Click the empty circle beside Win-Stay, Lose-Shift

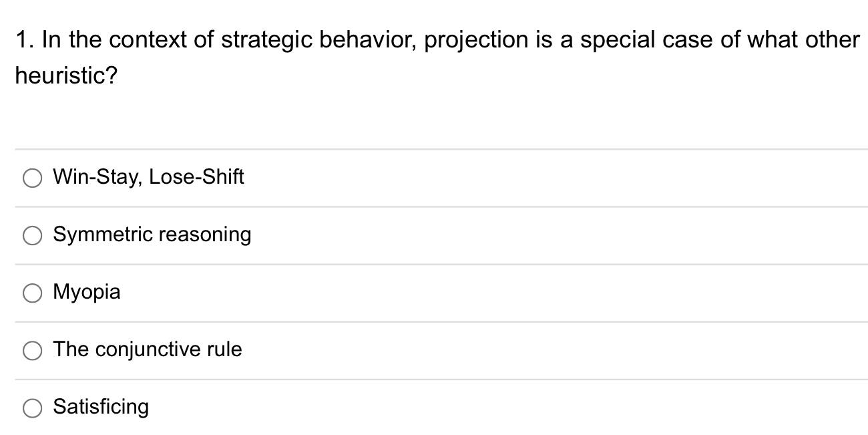(x=31, y=177)
